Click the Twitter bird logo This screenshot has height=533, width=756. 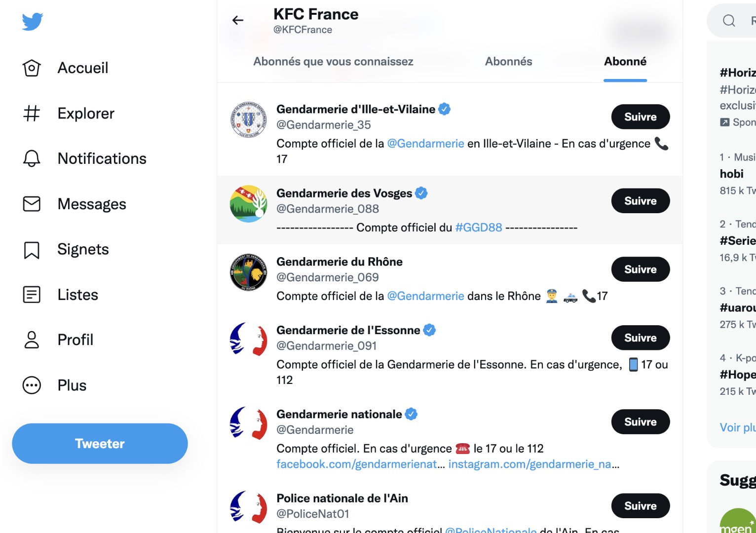pyautogui.click(x=33, y=22)
